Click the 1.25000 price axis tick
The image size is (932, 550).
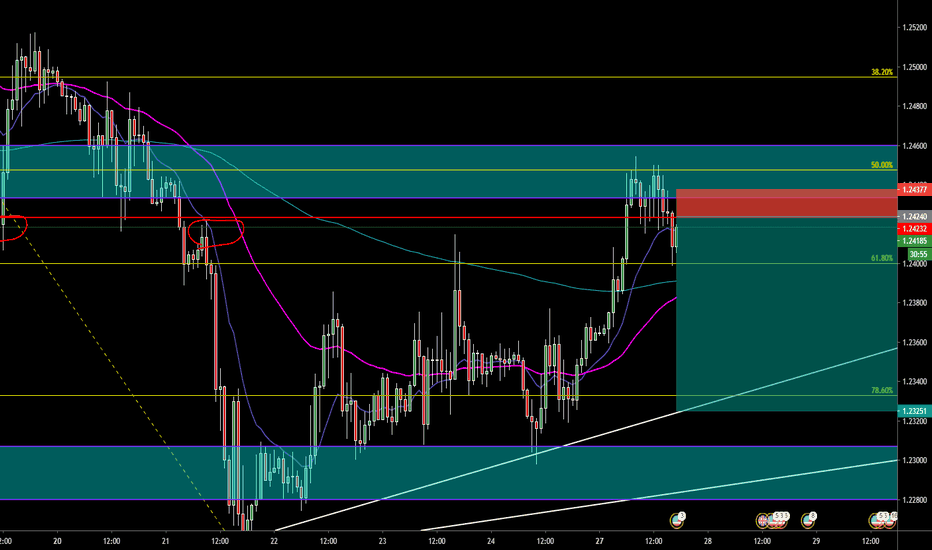point(914,67)
